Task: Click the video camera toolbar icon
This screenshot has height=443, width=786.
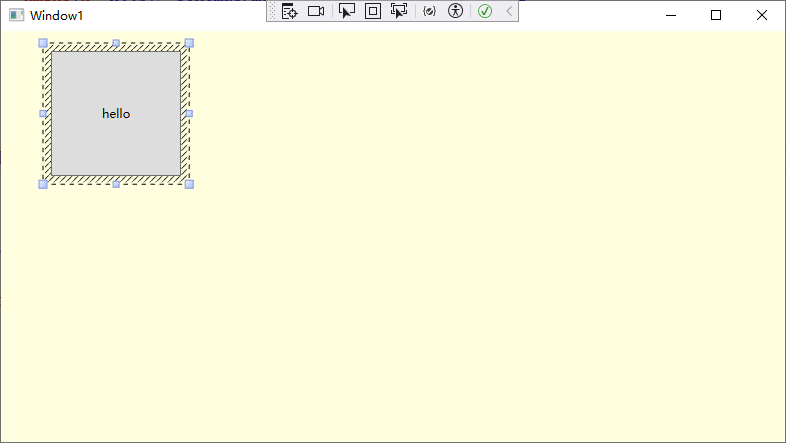Action: click(x=316, y=11)
